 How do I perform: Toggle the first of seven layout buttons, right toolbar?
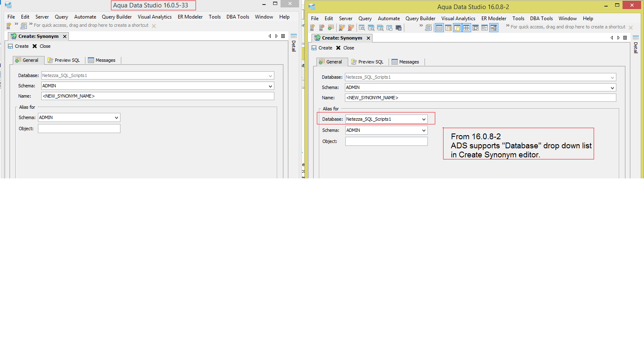coord(439,28)
